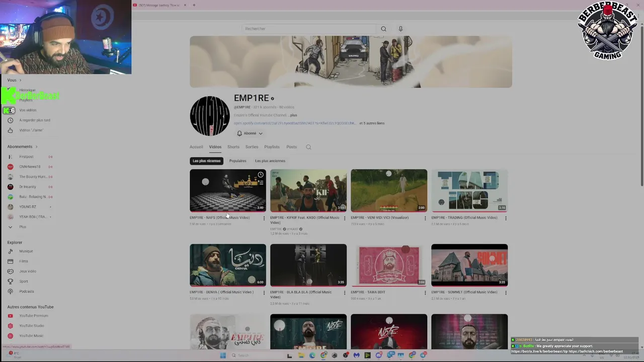The image size is (644, 362).
Task: Click the voice search microphone icon
Action: point(400,29)
